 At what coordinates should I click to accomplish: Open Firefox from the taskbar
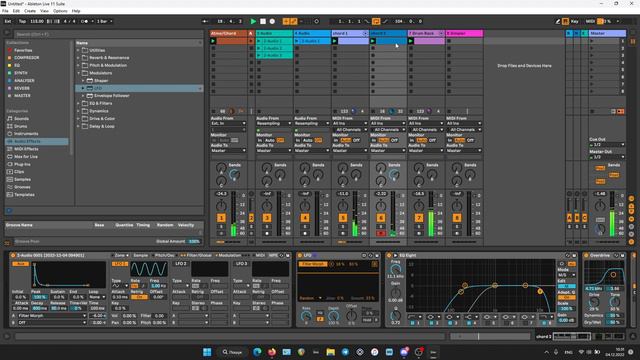coord(272,352)
